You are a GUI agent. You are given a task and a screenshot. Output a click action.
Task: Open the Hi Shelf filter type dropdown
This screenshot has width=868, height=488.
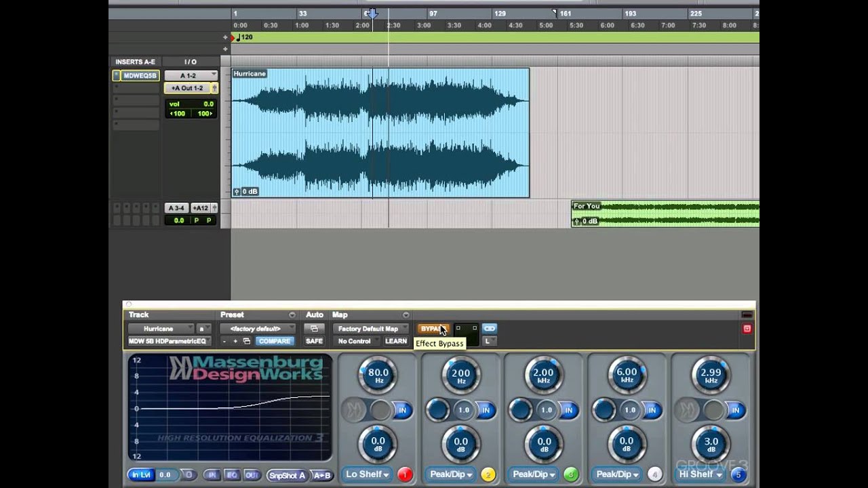(x=701, y=474)
